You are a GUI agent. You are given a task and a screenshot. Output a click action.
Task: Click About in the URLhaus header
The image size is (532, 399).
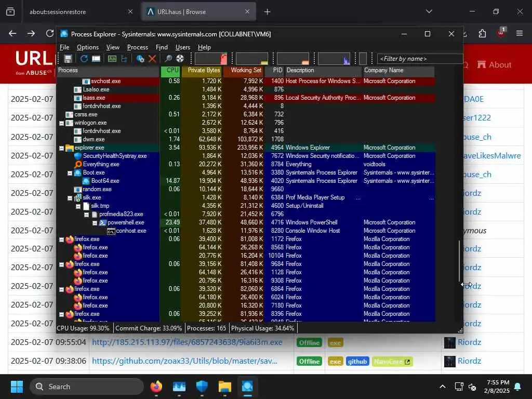pos(494,64)
